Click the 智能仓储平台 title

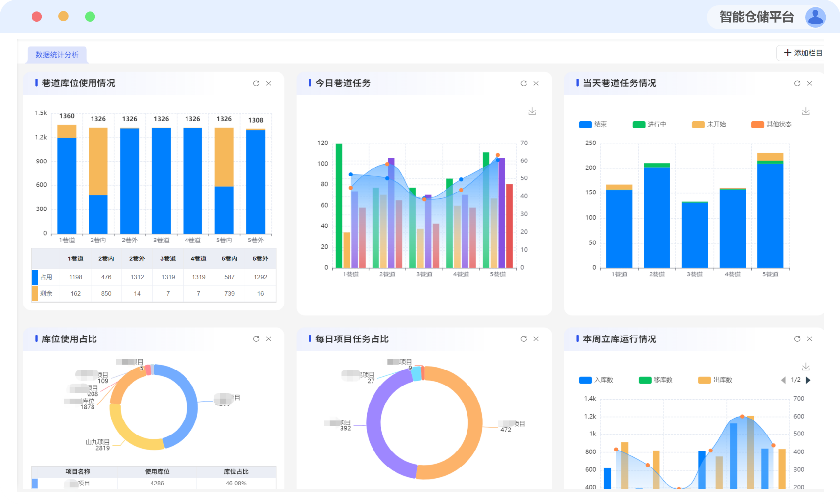(x=756, y=17)
